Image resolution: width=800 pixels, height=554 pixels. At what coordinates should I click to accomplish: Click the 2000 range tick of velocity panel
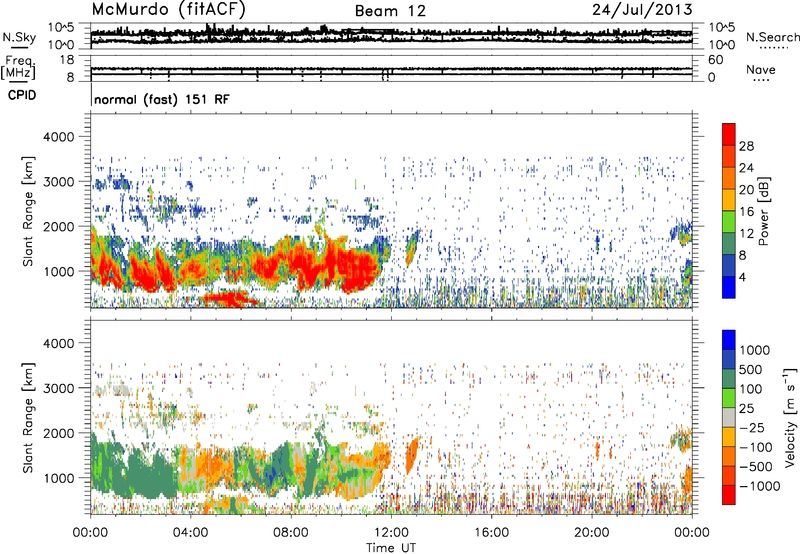point(59,433)
